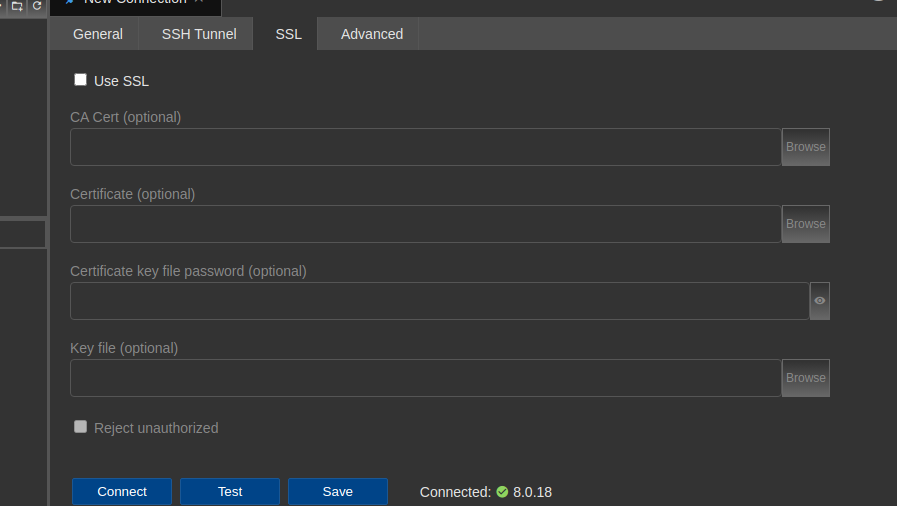Click the Key file text field
Viewport: 897px width, 506px height.
[425, 378]
